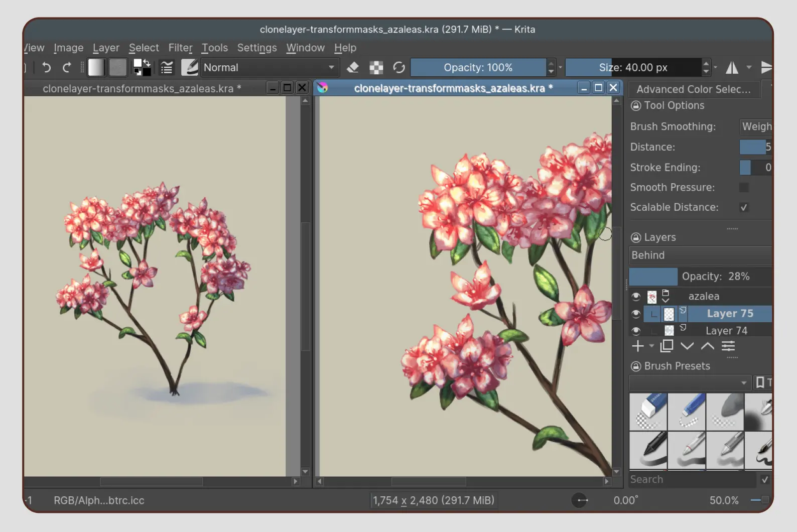
Task: Open the brush preset tag dropdown
Action: tap(690, 383)
